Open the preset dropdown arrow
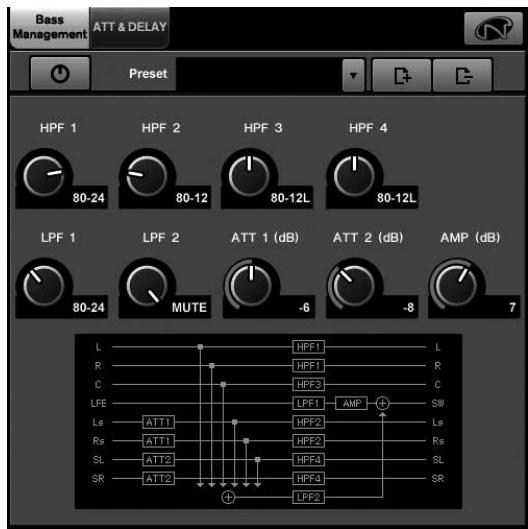The image size is (528, 529). coord(353,75)
